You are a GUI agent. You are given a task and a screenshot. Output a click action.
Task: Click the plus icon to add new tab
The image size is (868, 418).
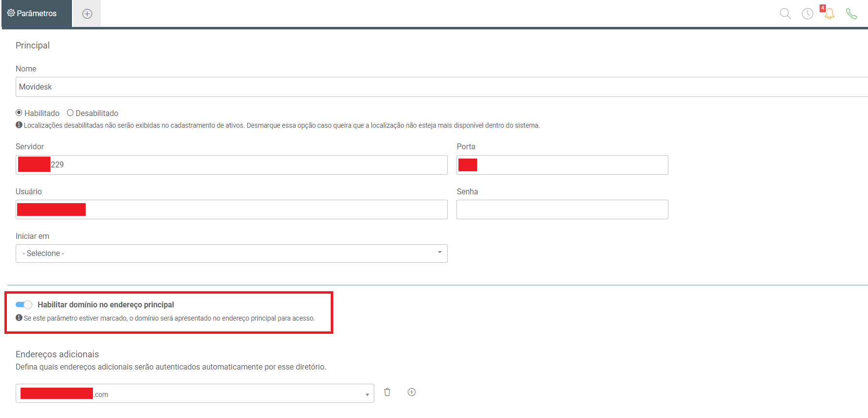tap(87, 14)
